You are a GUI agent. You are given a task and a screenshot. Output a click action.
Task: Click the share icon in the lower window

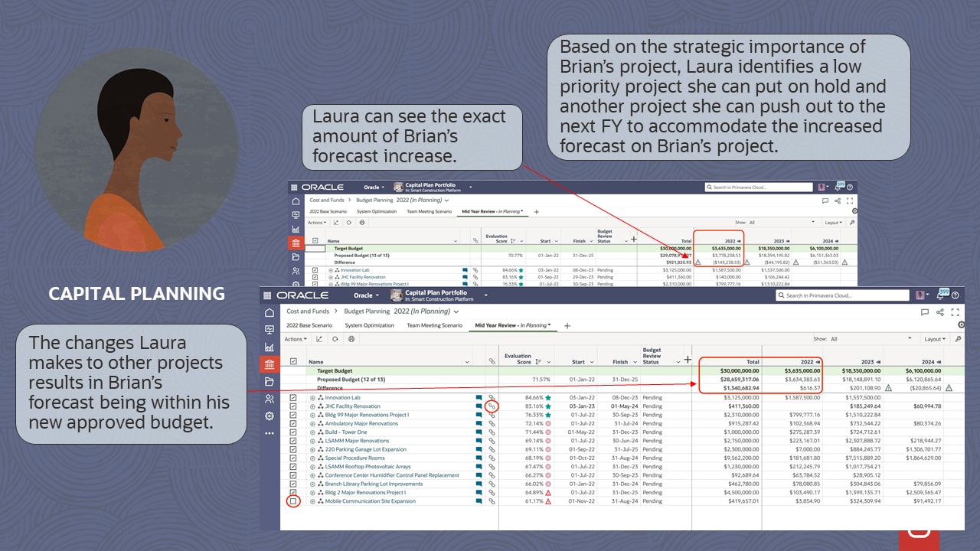coord(940,312)
